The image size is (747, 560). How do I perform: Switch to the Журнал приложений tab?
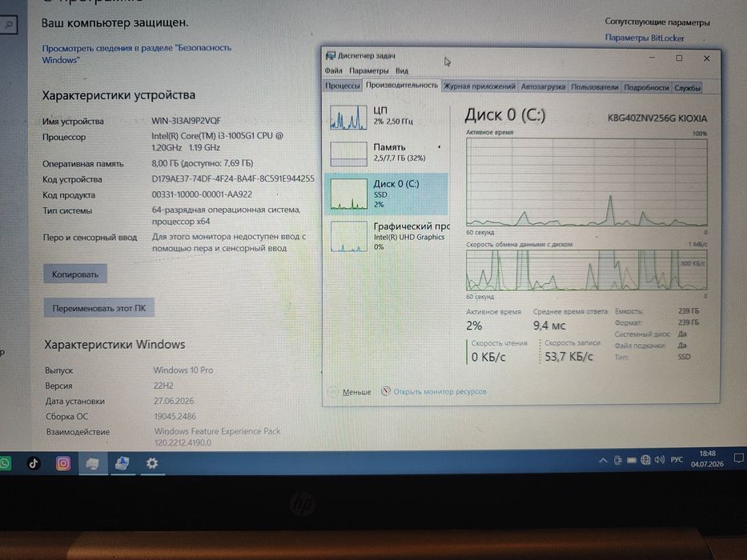coord(479,86)
